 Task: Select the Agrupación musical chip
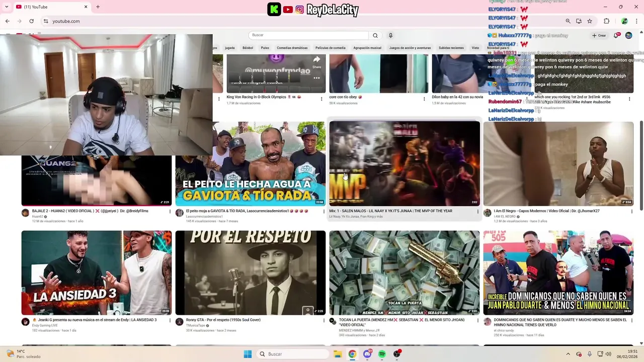367,48
